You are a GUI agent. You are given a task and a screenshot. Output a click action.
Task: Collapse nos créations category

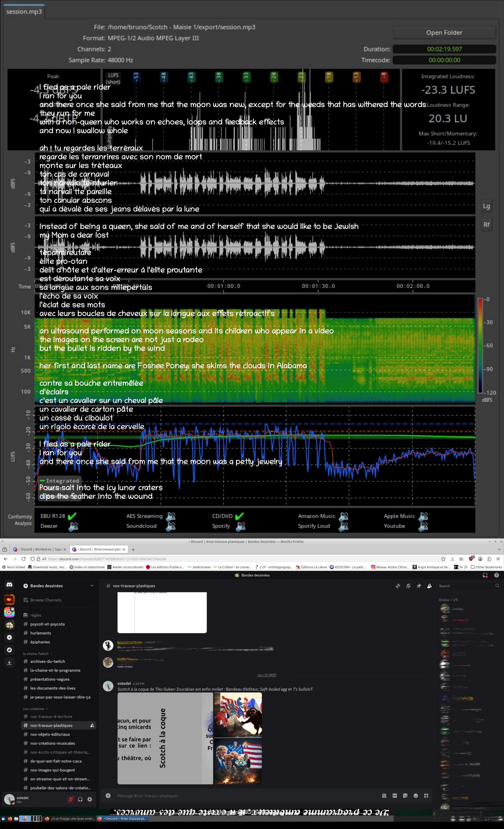(35, 709)
